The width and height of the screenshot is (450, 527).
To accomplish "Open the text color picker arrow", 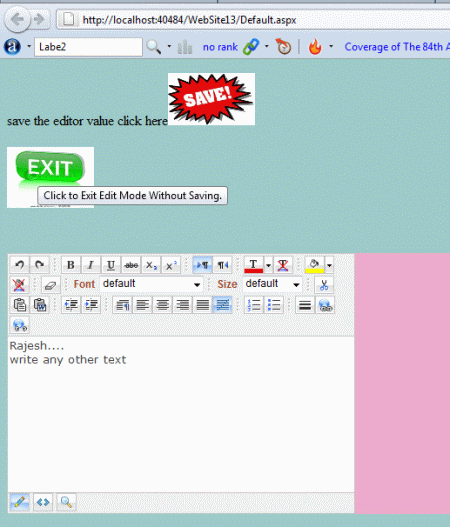I will coord(268,265).
